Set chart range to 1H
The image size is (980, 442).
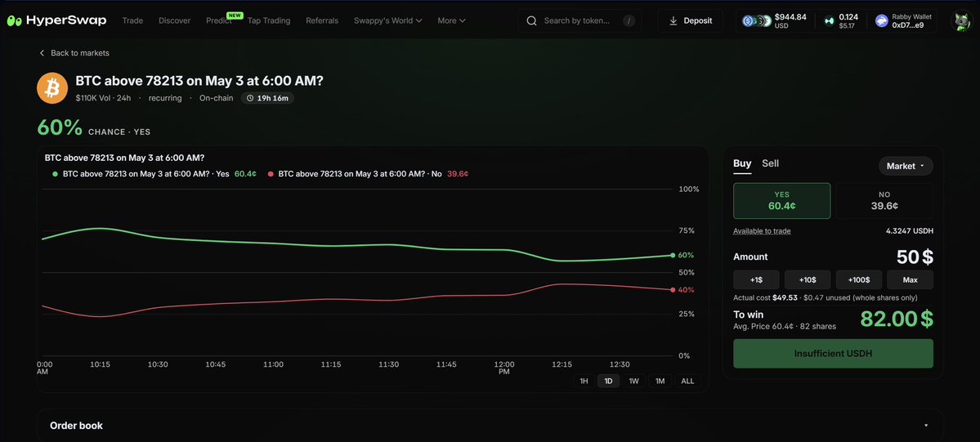[584, 381]
